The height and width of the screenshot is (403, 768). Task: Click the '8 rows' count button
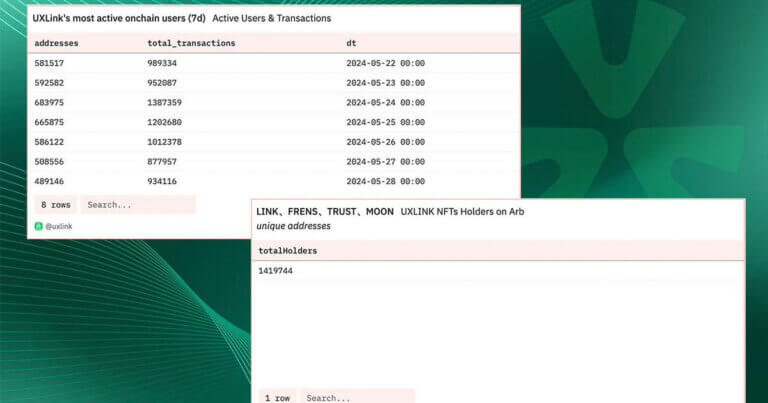click(54, 204)
